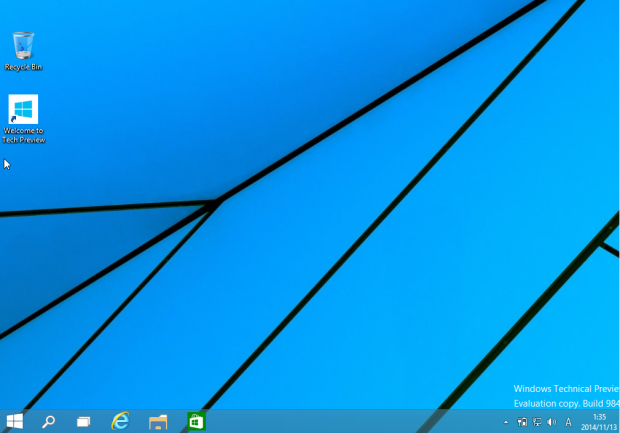Expand hidden system tray icons
Image resolution: width=620 pixels, height=433 pixels.
coord(506,422)
